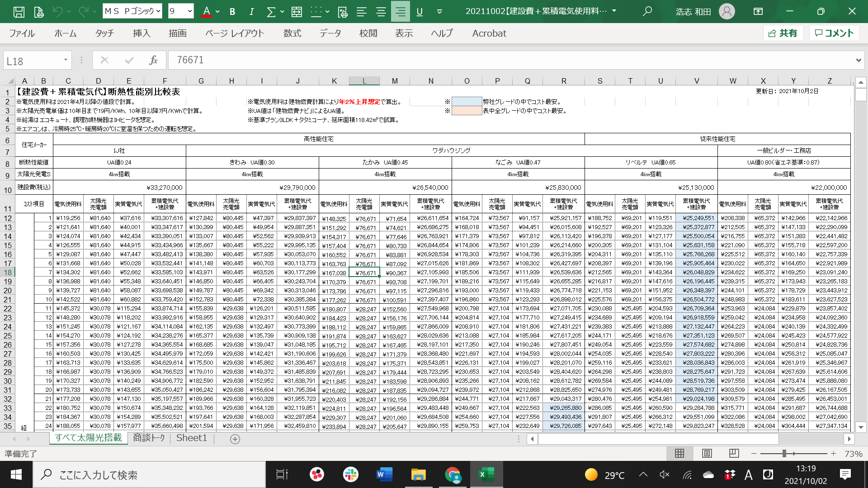The image size is (868, 488).
Task: Click the Name Box showing L18
Action: point(32,61)
